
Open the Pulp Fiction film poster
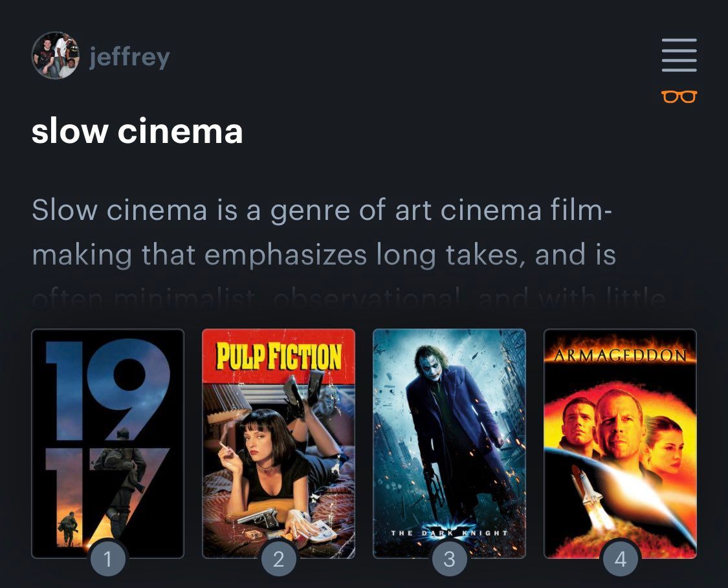pyautogui.click(x=278, y=443)
